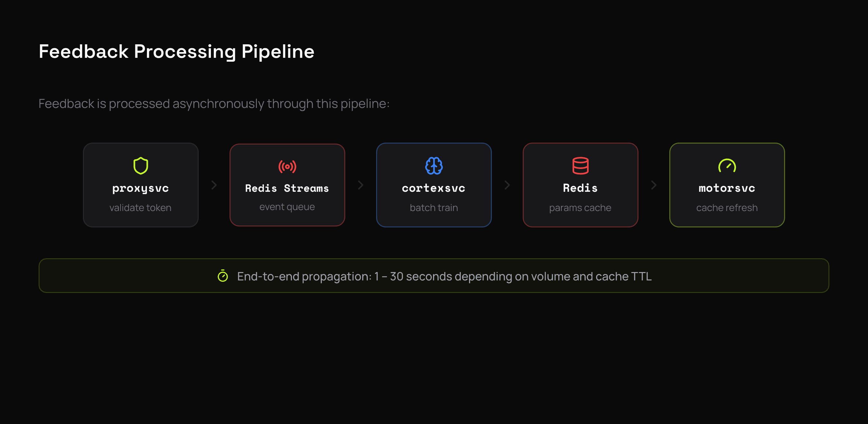
Task: Click the arrow before the motorsvc card
Action: pyautogui.click(x=654, y=185)
